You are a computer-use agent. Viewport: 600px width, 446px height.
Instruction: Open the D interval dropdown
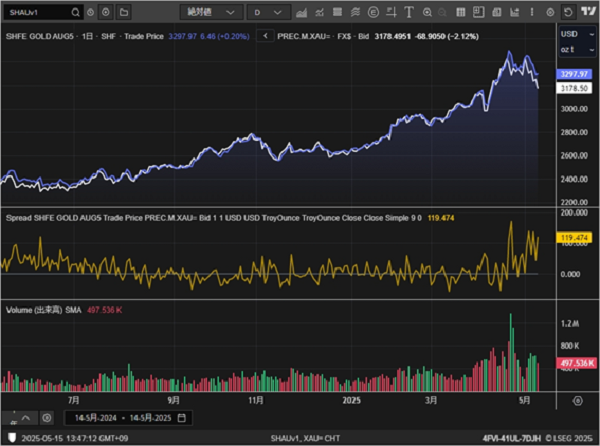click(268, 12)
